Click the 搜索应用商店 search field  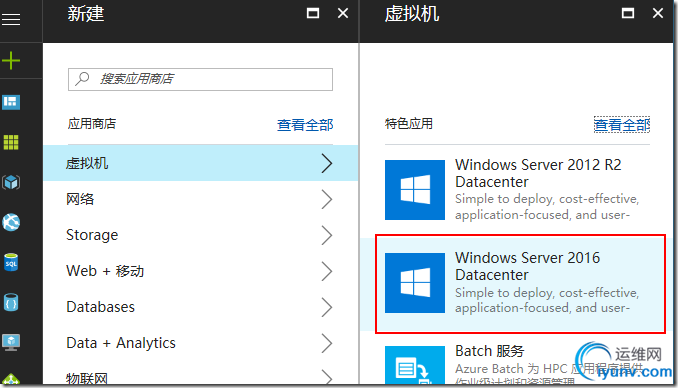[x=200, y=79]
